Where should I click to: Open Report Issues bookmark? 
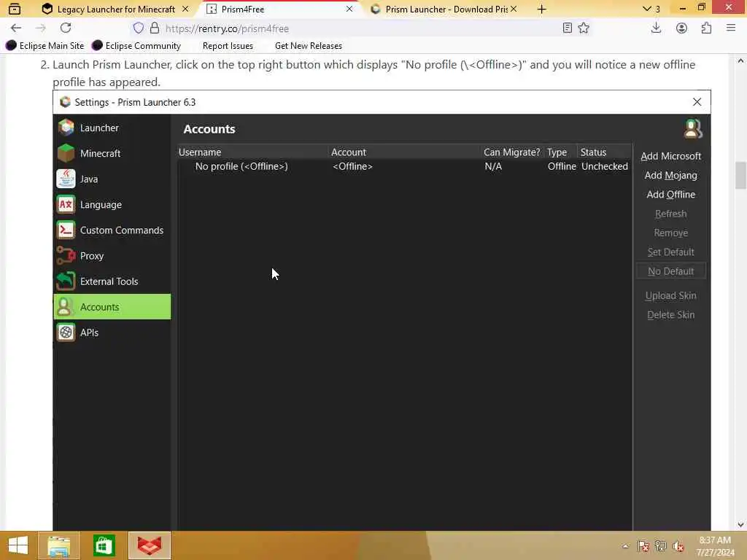[228, 46]
